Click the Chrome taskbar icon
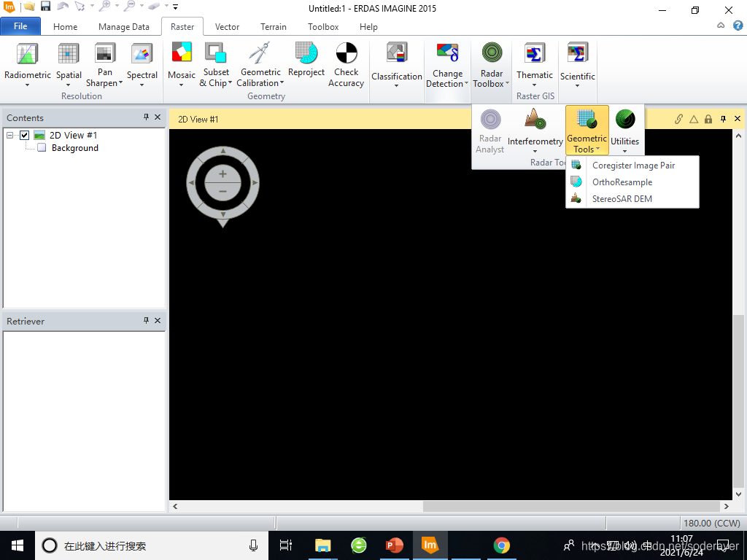 501,545
